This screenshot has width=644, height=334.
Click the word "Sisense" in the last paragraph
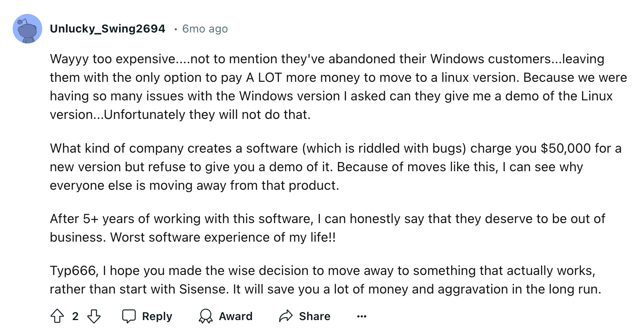tap(202, 289)
